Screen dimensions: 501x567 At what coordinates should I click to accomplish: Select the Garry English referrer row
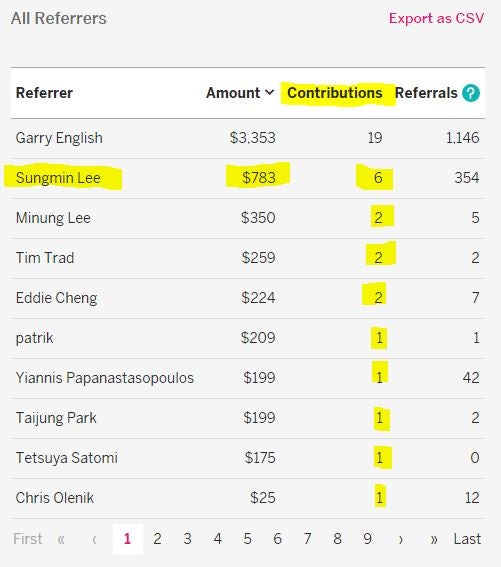pos(248,138)
